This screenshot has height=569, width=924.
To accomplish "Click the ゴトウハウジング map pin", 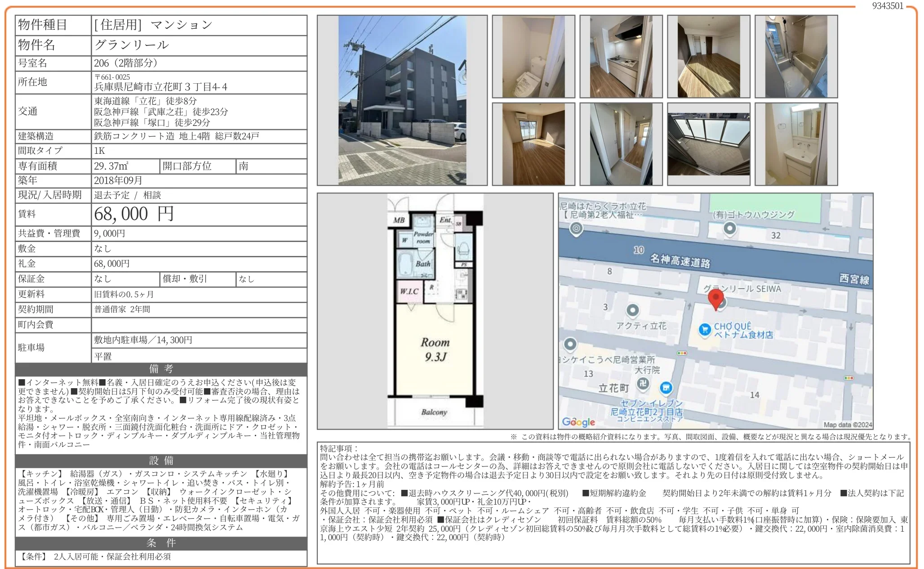I will (730, 228).
